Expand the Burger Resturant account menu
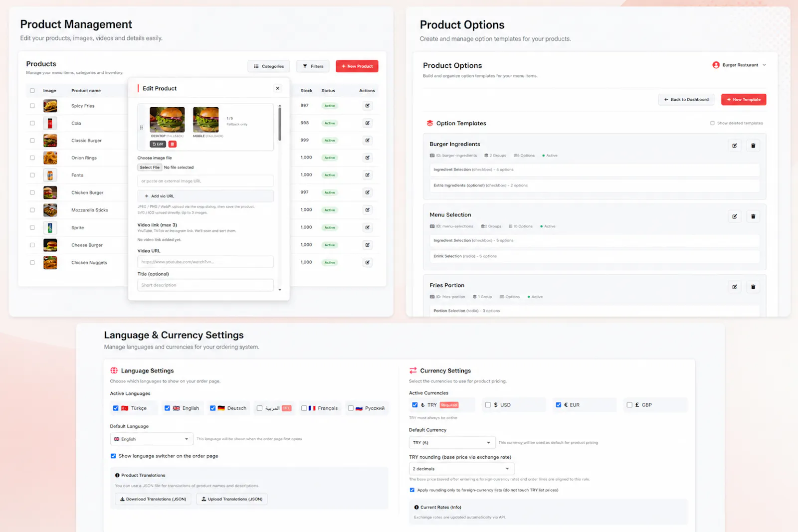 point(764,65)
